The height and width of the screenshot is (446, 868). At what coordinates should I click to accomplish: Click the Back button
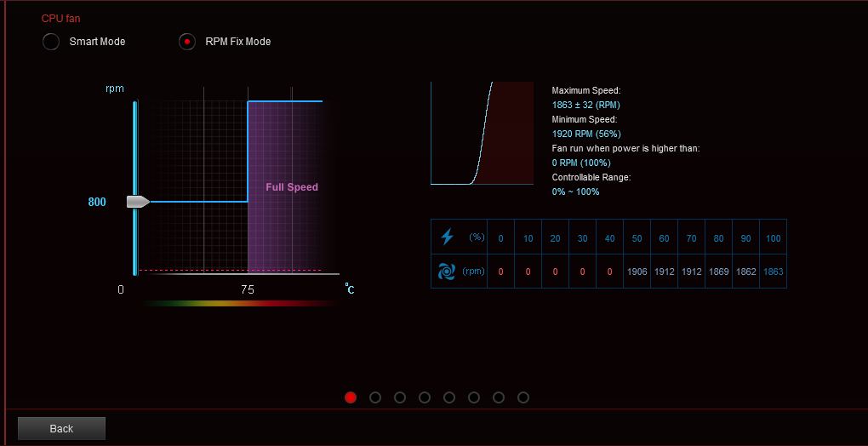[x=61, y=428]
